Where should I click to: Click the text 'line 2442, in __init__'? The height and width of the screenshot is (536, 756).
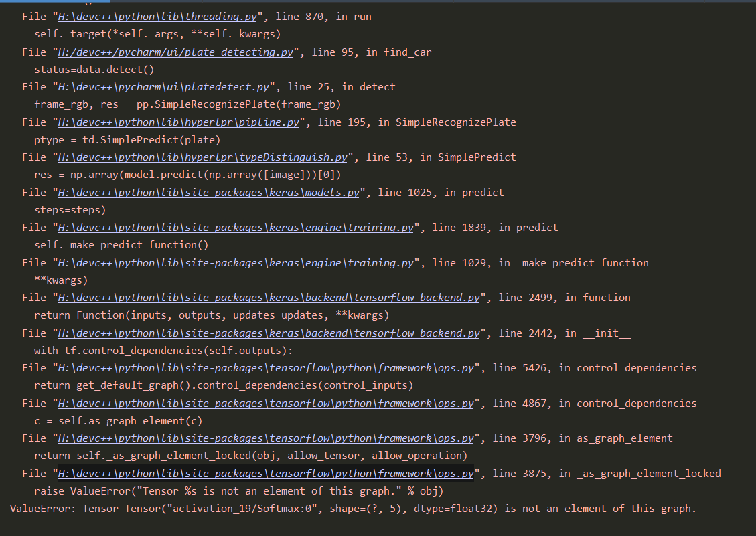(x=564, y=333)
